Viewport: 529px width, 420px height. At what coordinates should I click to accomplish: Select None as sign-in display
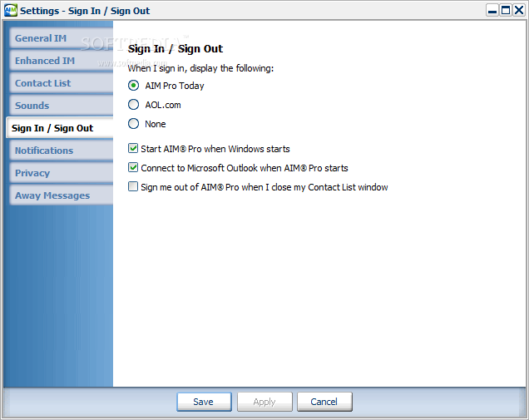click(133, 124)
